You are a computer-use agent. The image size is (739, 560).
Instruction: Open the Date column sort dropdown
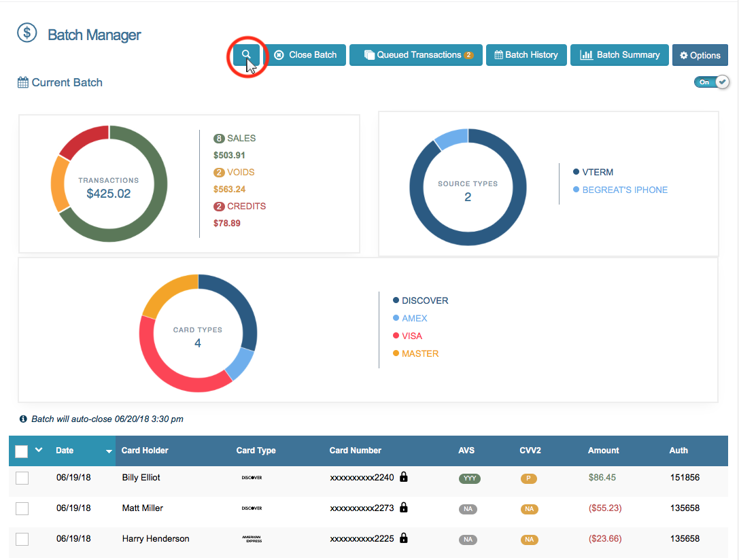coord(108,451)
